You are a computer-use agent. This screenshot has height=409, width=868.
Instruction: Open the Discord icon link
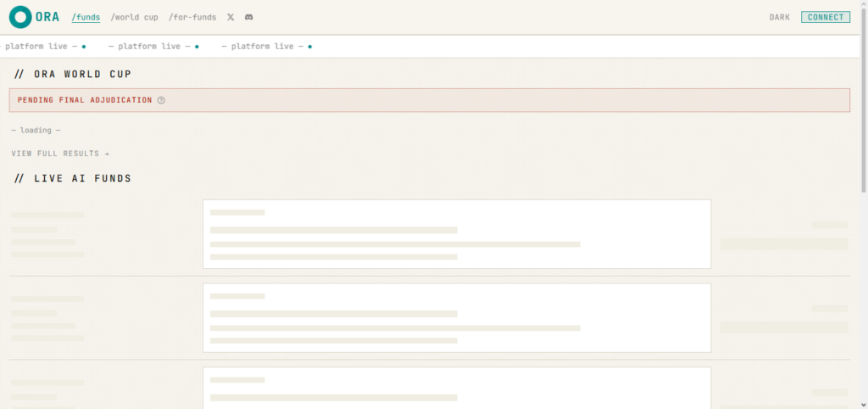249,17
